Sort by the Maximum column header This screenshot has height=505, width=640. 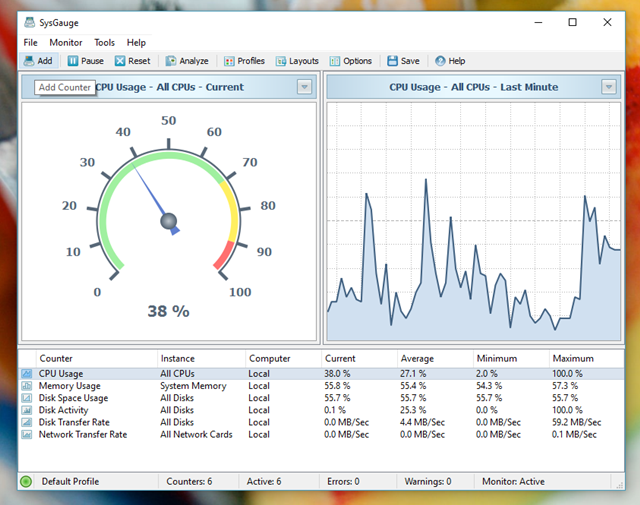click(587, 358)
